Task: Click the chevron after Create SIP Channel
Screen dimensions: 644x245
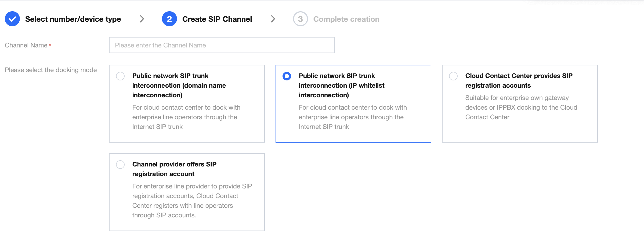Action: (273, 19)
